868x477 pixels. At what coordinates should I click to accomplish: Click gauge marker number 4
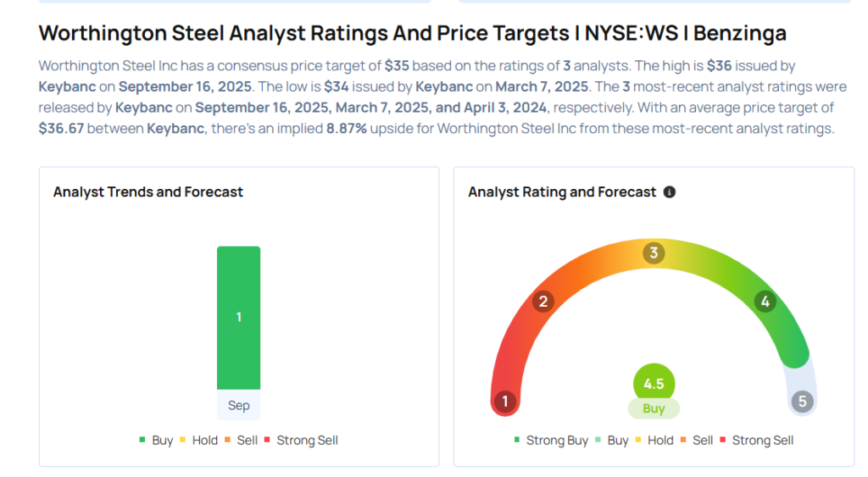(765, 302)
